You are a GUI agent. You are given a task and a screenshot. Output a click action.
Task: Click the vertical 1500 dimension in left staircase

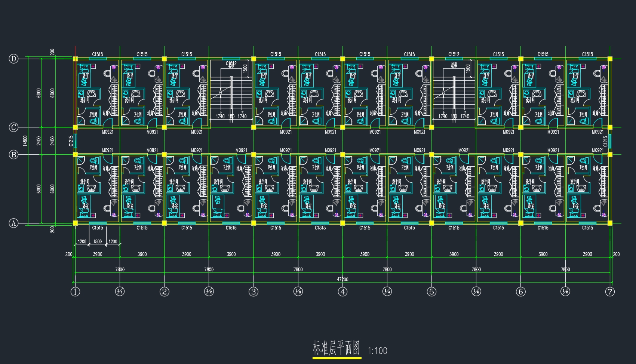[245, 68]
